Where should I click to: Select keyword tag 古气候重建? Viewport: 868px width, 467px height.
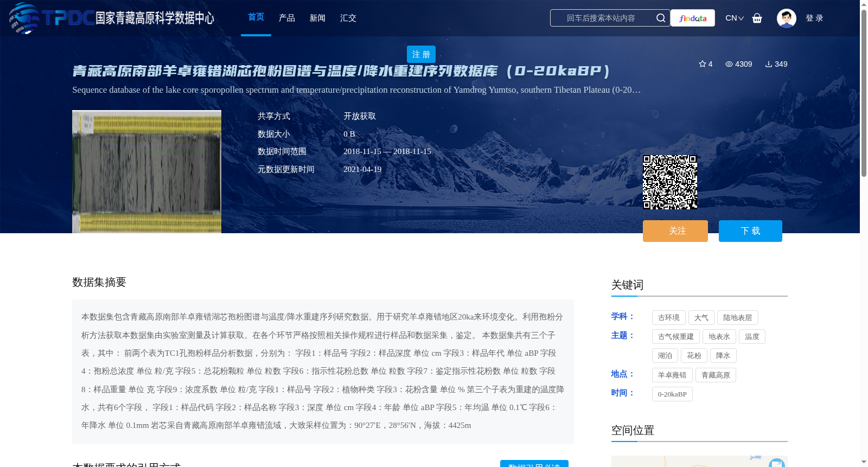pyautogui.click(x=676, y=337)
